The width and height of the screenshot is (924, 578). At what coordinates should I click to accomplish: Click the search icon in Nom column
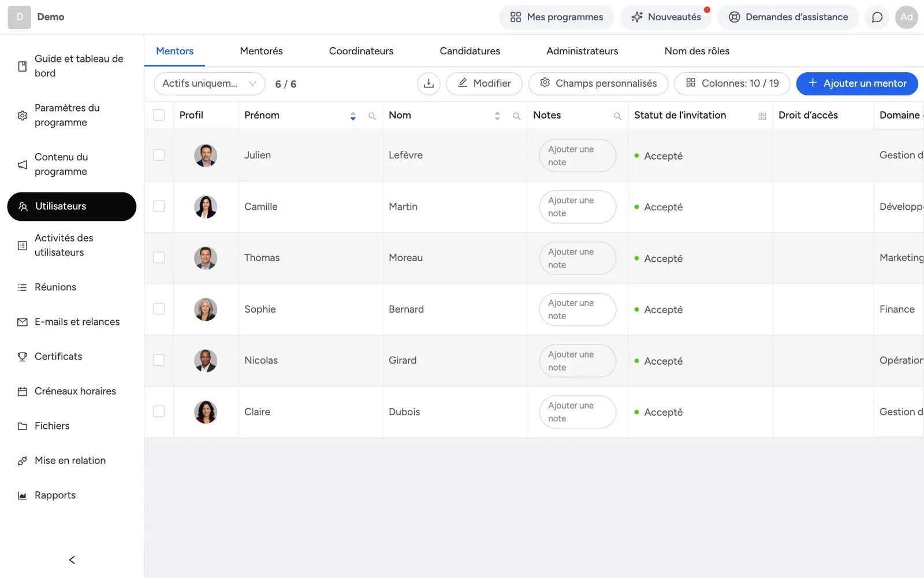point(517,116)
